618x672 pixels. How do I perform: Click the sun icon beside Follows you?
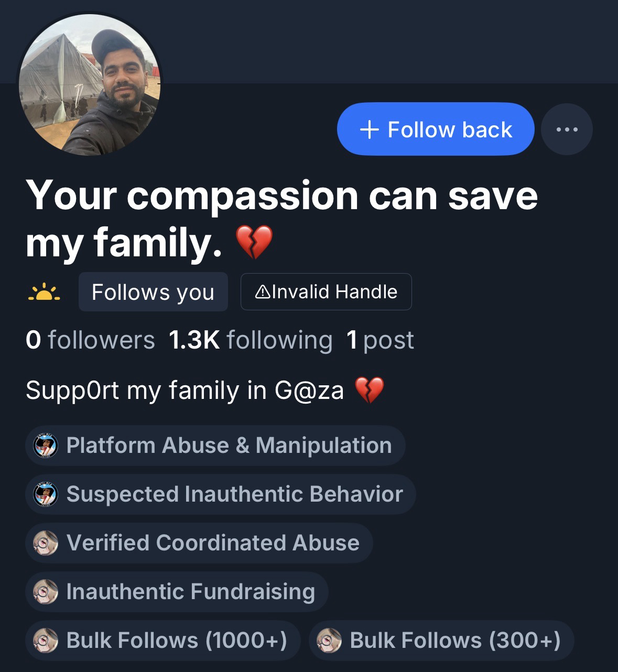[x=44, y=292]
